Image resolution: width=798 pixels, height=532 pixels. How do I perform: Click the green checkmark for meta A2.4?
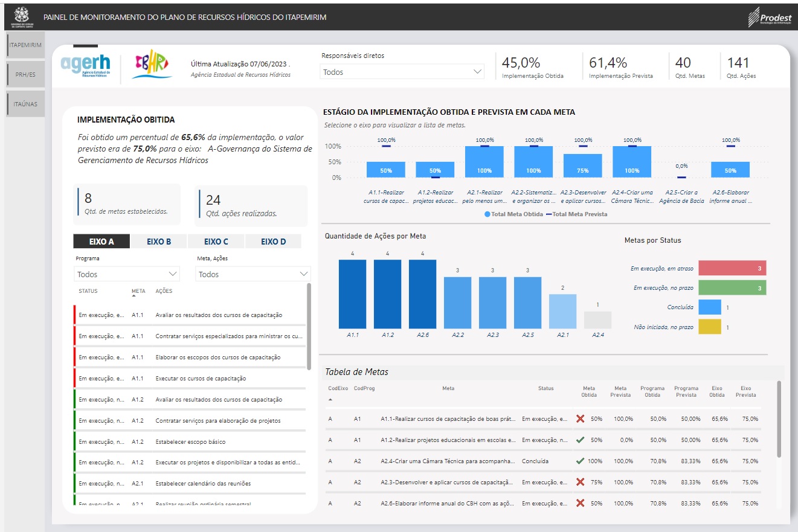(581, 461)
